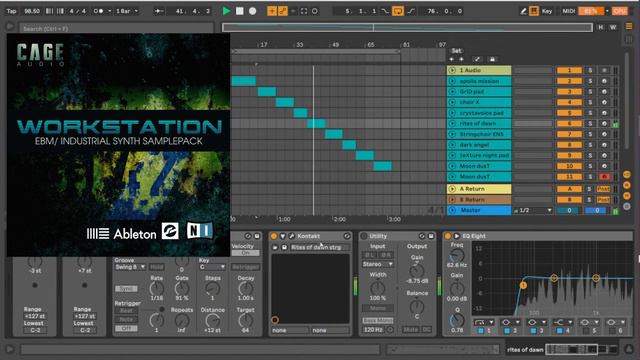640x360 pixels.
Task: Collapse Kontakt parameters with triangle icon
Action: 282,236
